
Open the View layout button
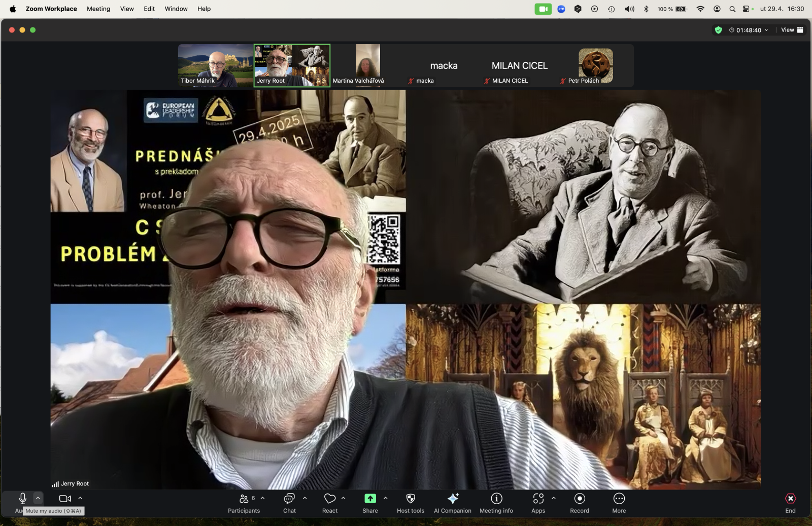[792, 30]
